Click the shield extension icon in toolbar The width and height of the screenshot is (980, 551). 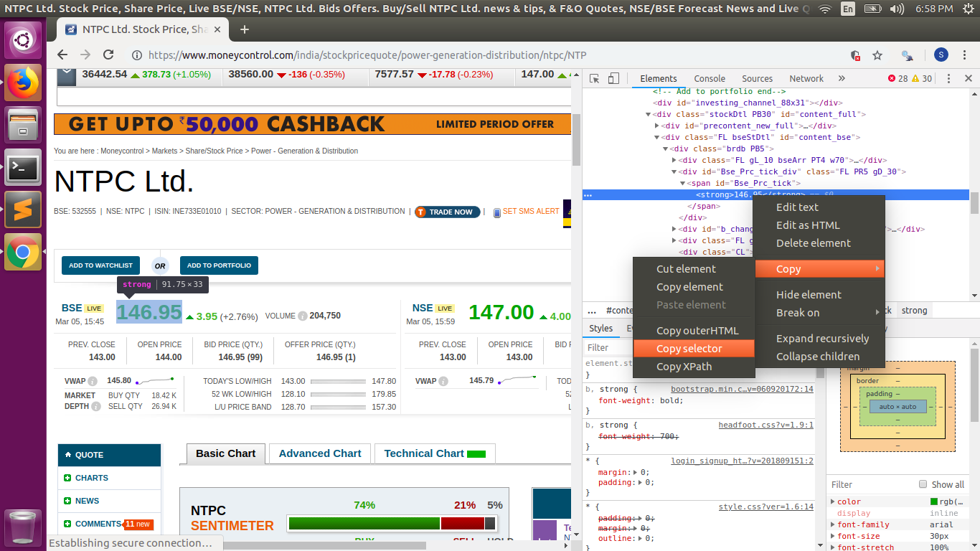855,55
